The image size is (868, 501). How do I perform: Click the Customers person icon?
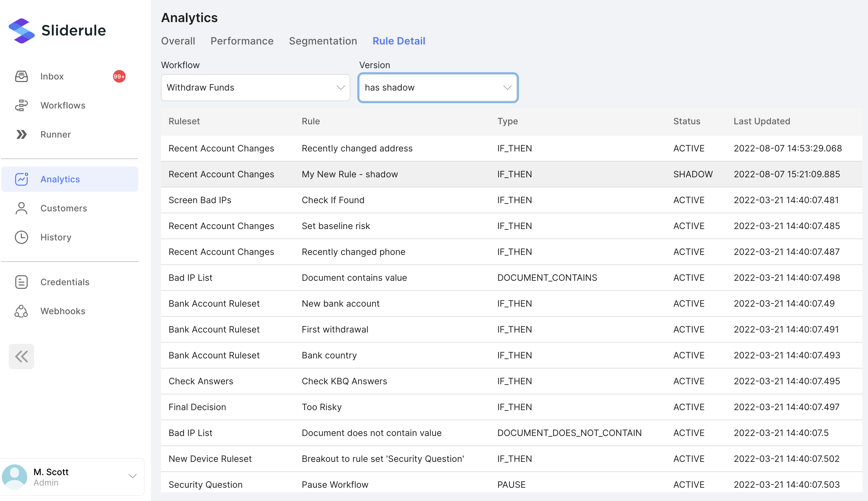tap(21, 208)
